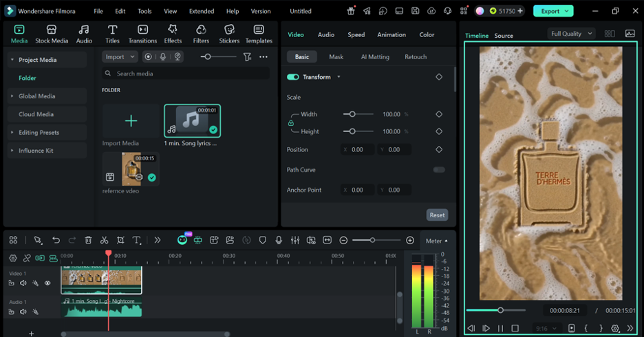Click the preview playback progress slider

click(496, 310)
